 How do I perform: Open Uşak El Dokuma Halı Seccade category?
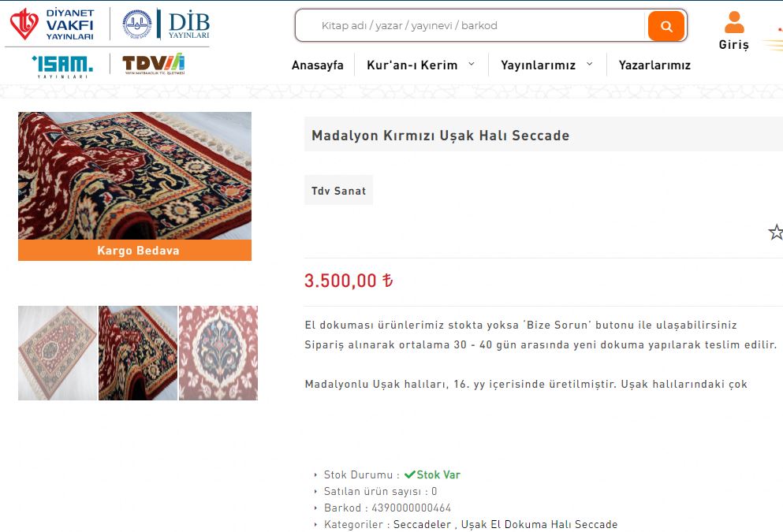point(539,525)
